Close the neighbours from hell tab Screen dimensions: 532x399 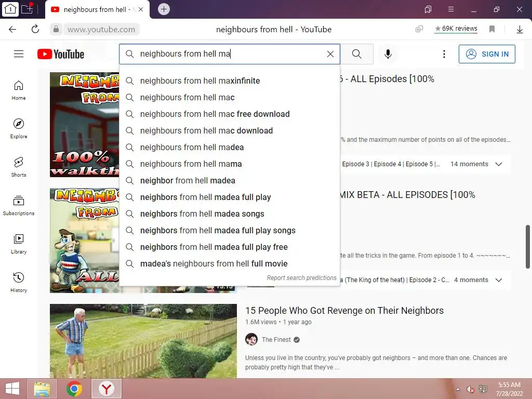point(141,9)
